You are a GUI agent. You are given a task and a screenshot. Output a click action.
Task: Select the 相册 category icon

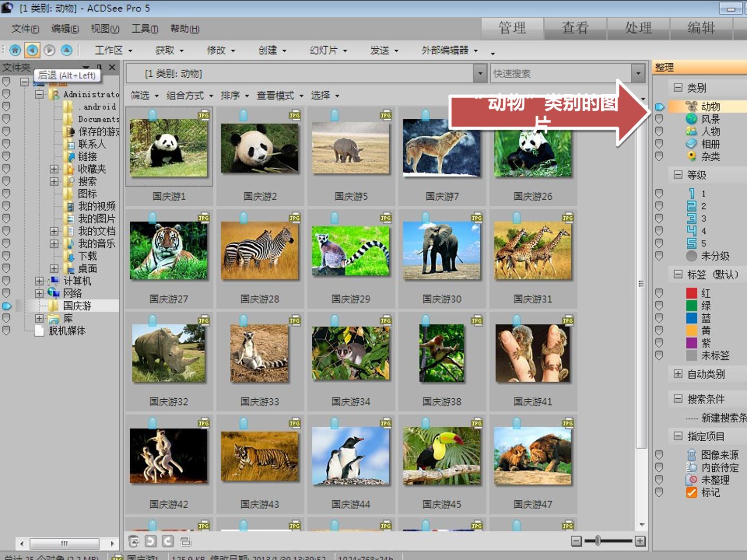tap(691, 144)
